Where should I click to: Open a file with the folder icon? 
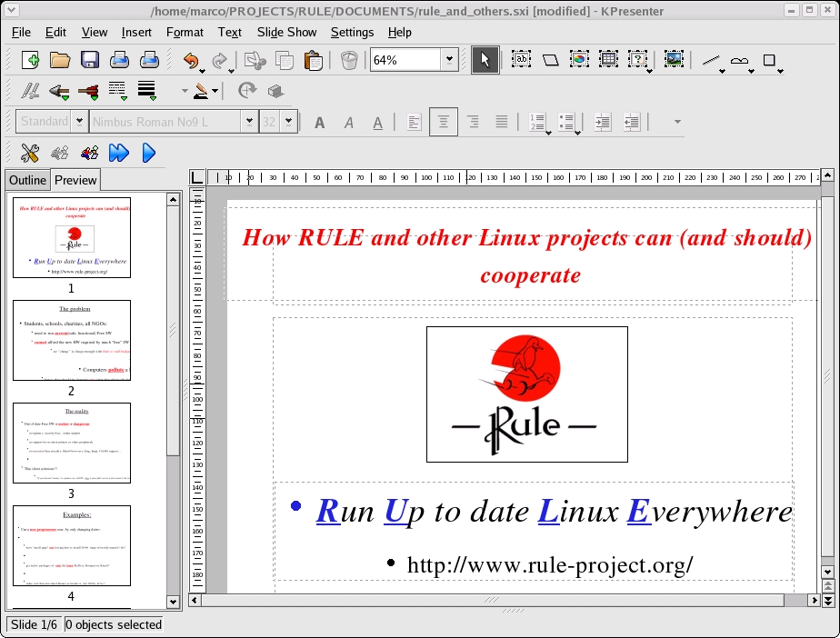60,60
